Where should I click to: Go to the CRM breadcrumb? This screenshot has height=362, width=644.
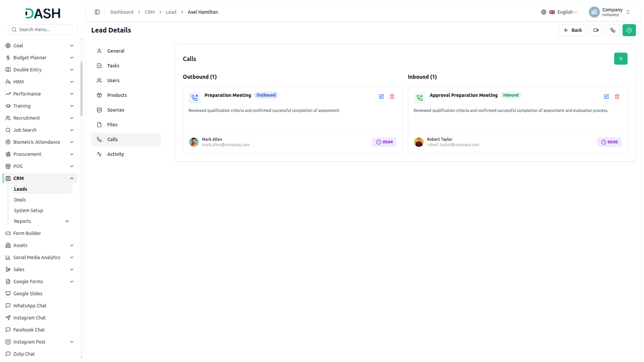150,12
